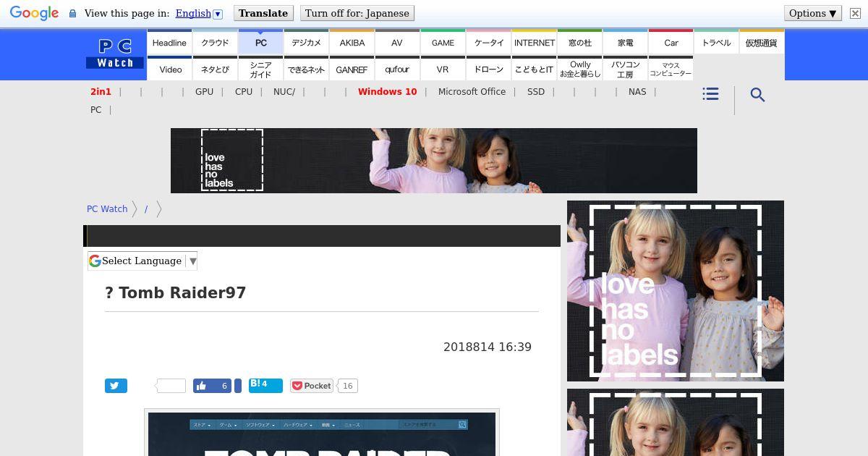Open the シニアガイド tab
Screen dimensions: 868x456
coord(260,69)
